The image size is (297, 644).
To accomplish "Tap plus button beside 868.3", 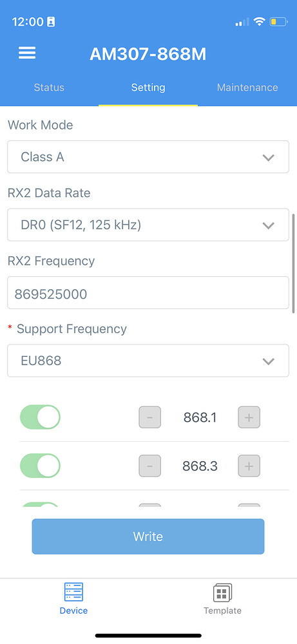I will tap(249, 466).
